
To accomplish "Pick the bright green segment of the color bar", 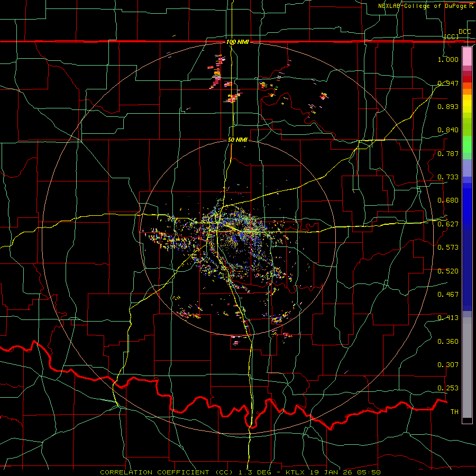I will [467, 144].
